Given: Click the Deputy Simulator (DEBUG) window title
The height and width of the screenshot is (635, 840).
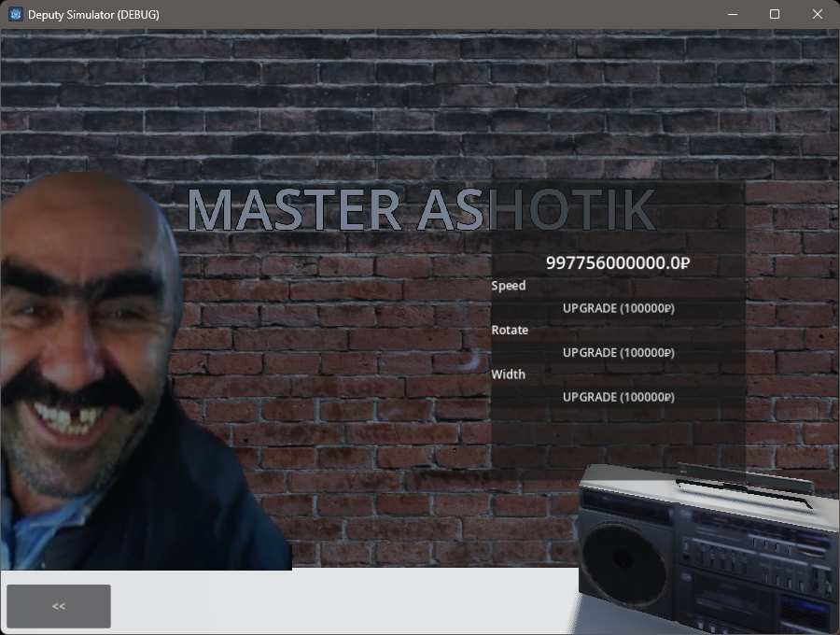Looking at the screenshot, I should tap(93, 15).
